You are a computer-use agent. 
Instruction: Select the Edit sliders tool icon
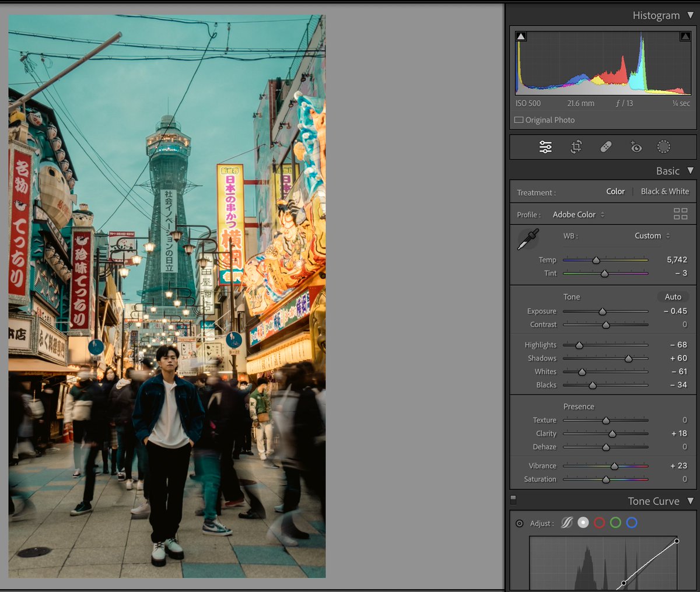click(545, 147)
